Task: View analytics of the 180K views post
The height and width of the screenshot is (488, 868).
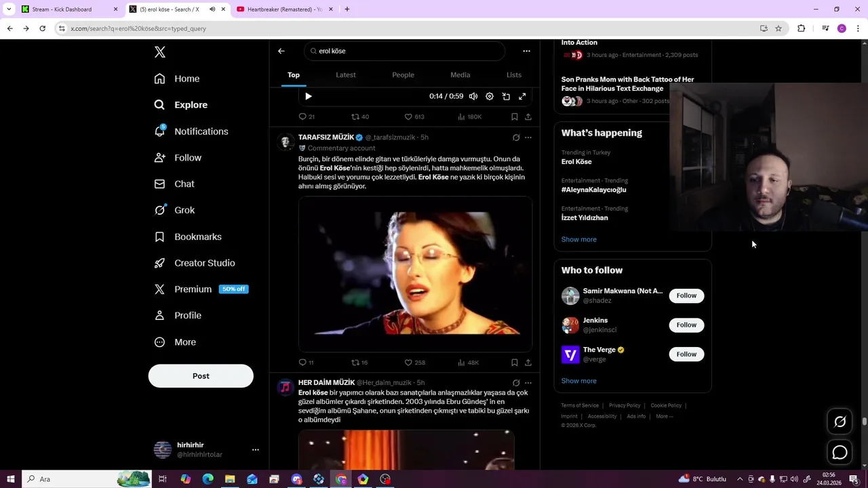Action: 469,117
